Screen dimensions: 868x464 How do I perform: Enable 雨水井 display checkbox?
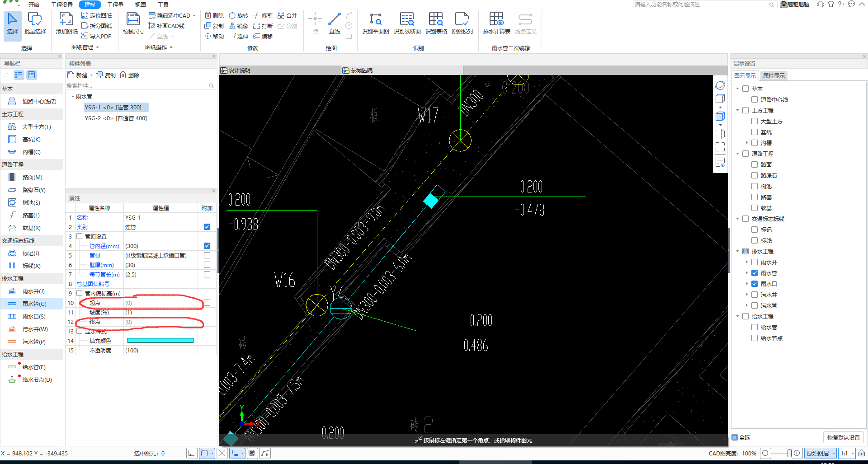[754, 262]
